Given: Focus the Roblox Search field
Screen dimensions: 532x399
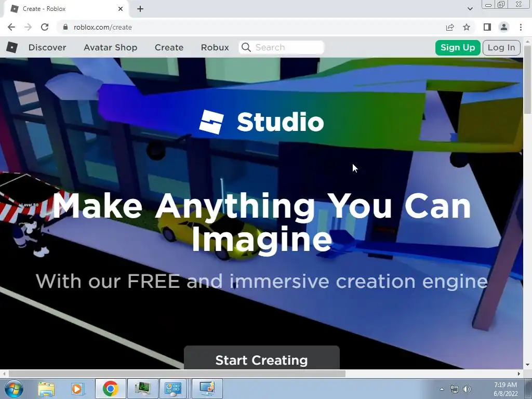Looking at the screenshot, I should point(282,47).
